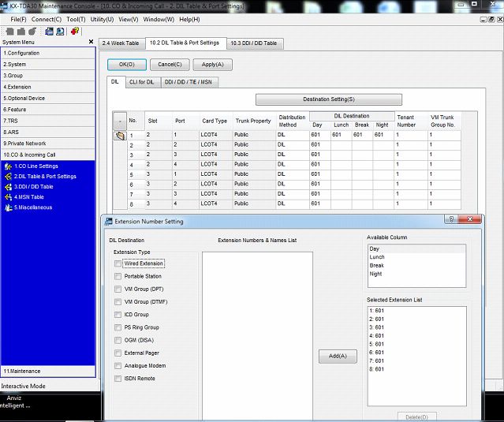Open help via red question-mark toolbar icon
The width and height of the screenshot is (504, 422).
[75, 32]
